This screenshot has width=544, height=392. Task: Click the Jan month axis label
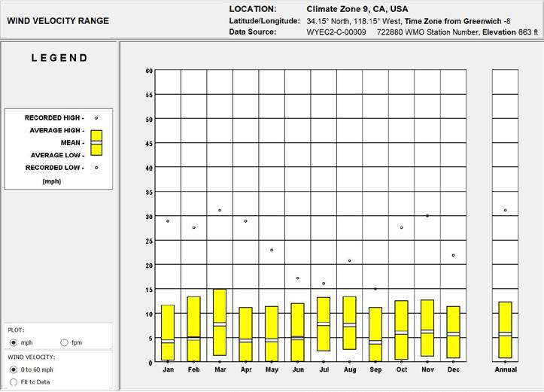[168, 369]
